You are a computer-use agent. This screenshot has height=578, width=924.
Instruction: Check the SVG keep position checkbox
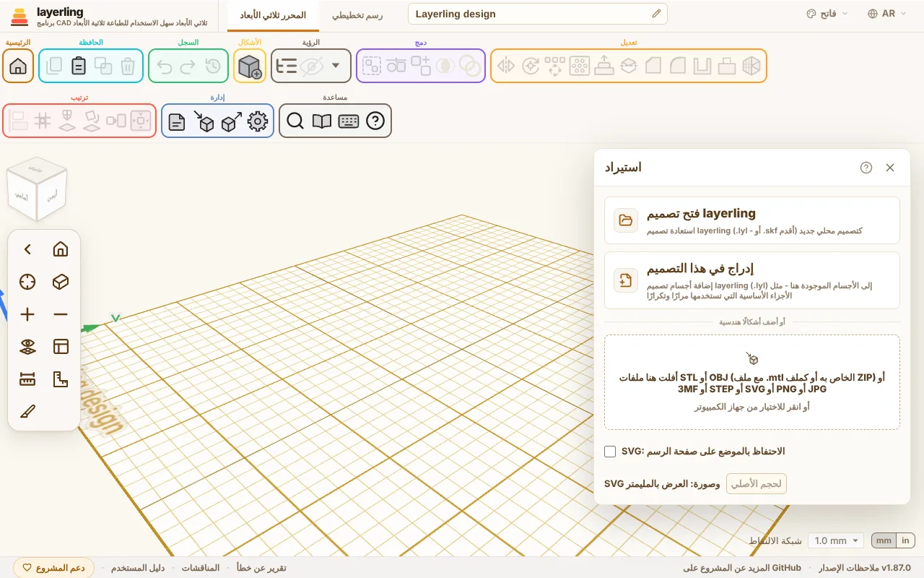(611, 452)
